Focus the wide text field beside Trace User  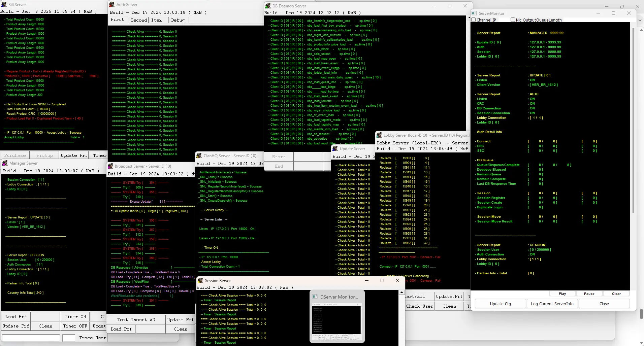click(31, 338)
